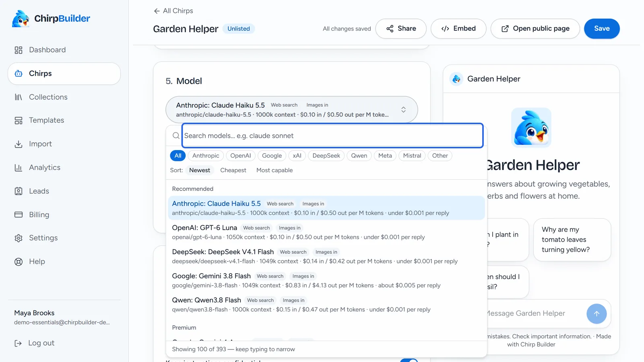
Task: Go back to All Chirps
Action: (x=173, y=11)
